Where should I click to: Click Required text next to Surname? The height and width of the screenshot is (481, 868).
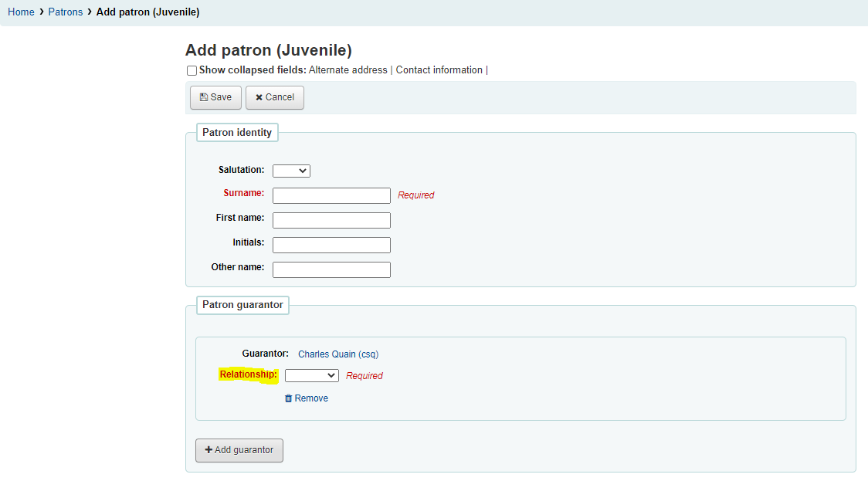[x=415, y=195]
